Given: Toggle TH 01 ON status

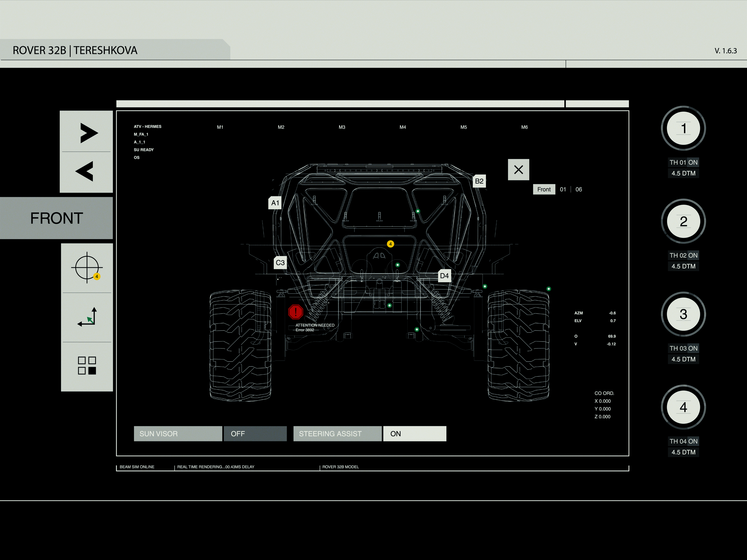Looking at the screenshot, I should tap(693, 162).
